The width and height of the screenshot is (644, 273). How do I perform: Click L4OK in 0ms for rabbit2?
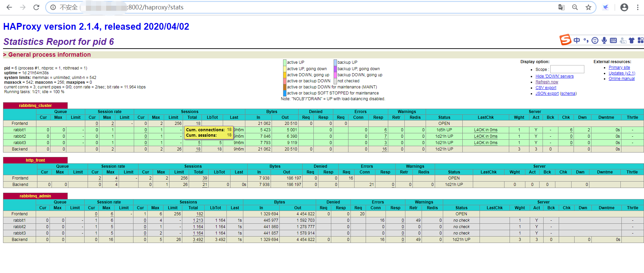pos(486,136)
